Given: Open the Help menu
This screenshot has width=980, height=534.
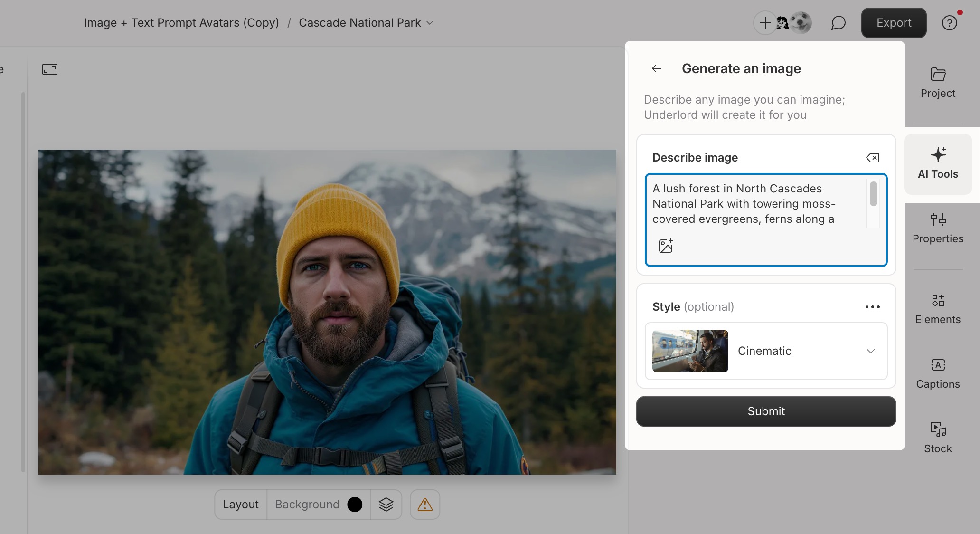Looking at the screenshot, I should coord(950,22).
